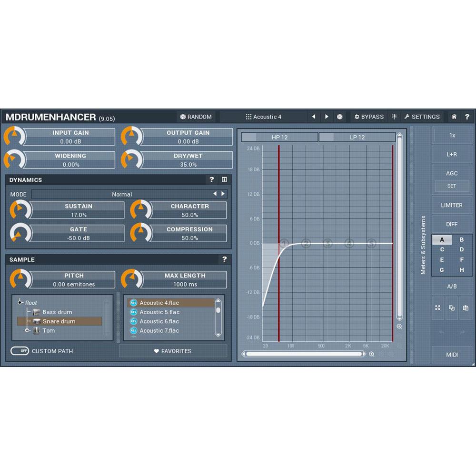Click the Random dice icon in the toolbar
The height and width of the screenshot is (476, 476).
click(184, 117)
